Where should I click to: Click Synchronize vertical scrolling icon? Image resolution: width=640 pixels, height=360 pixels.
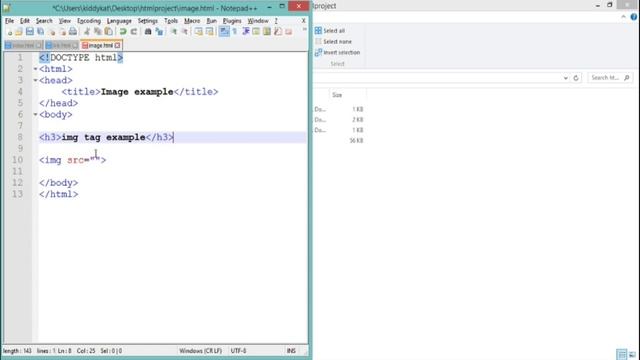point(199,32)
